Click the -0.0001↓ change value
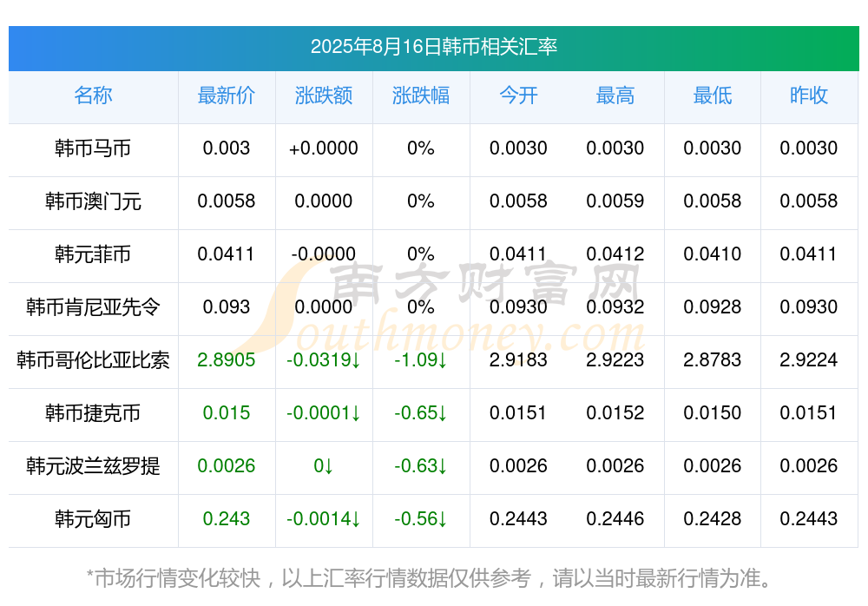The image size is (868, 606). [323, 413]
